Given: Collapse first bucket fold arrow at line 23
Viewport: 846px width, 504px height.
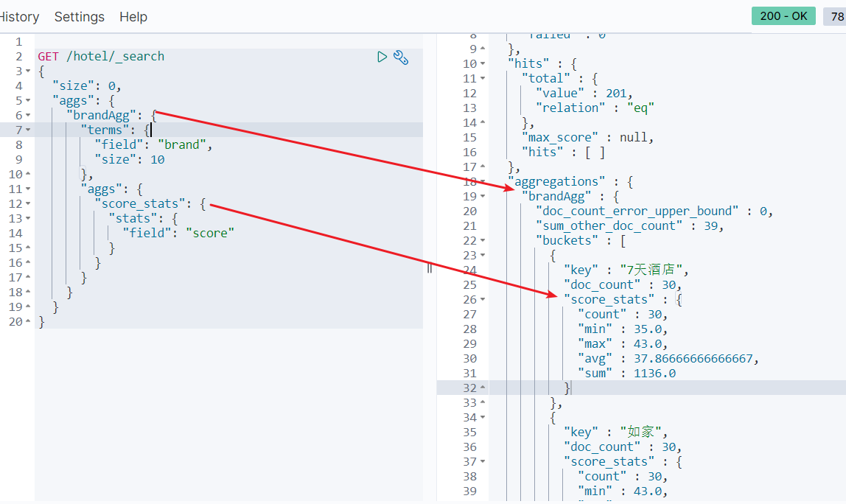Looking at the screenshot, I should [x=483, y=255].
